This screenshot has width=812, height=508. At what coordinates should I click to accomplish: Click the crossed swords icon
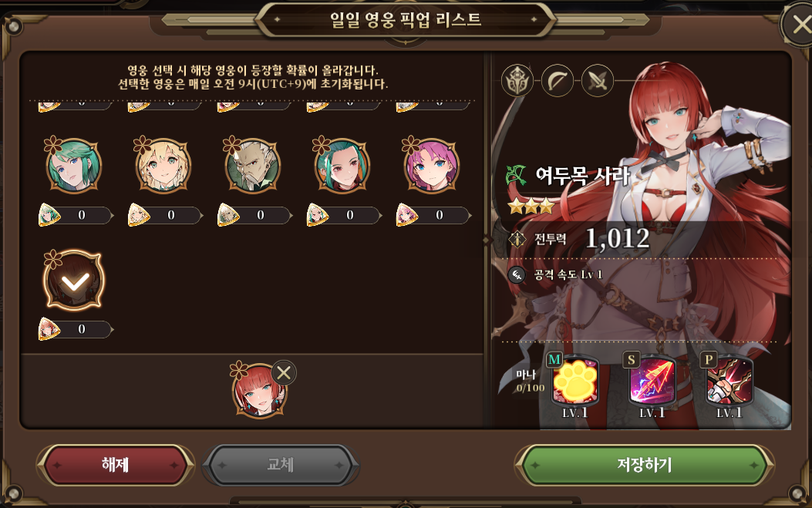(597, 81)
